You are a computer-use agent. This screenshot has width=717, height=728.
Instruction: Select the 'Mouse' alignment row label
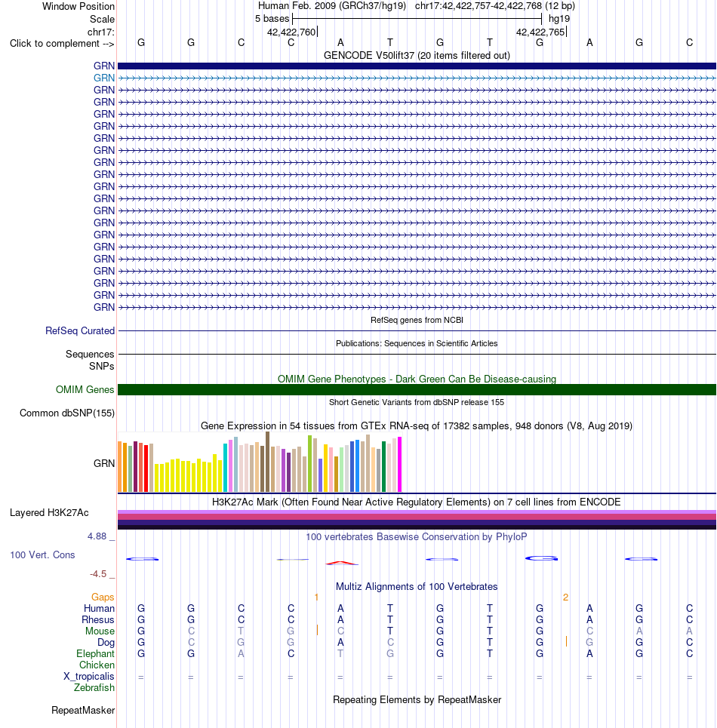100,631
